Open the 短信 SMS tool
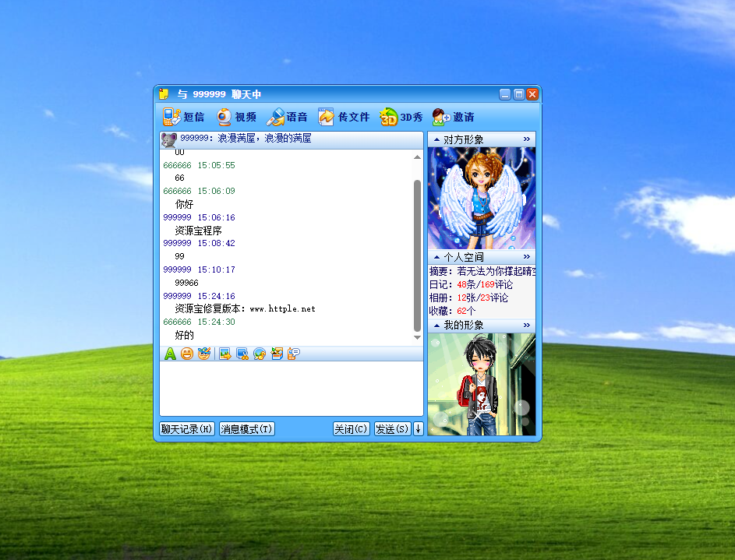This screenshot has width=735, height=560. 183,116
